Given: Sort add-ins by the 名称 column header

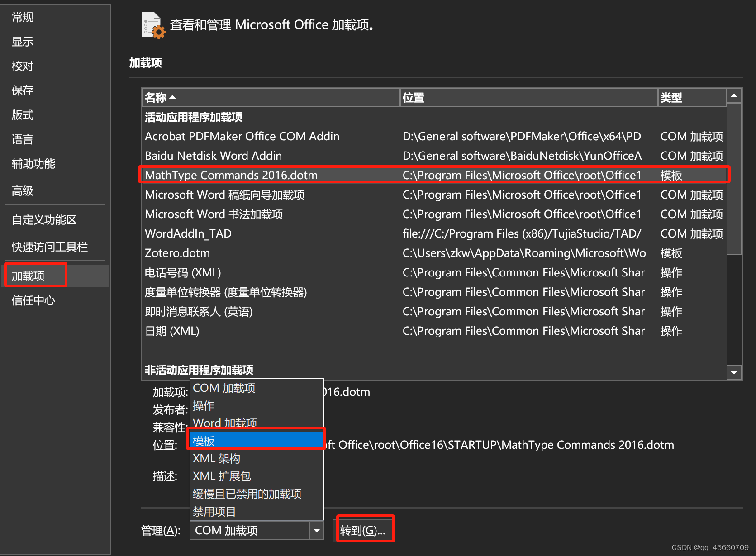Looking at the screenshot, I should click(271, 98).
